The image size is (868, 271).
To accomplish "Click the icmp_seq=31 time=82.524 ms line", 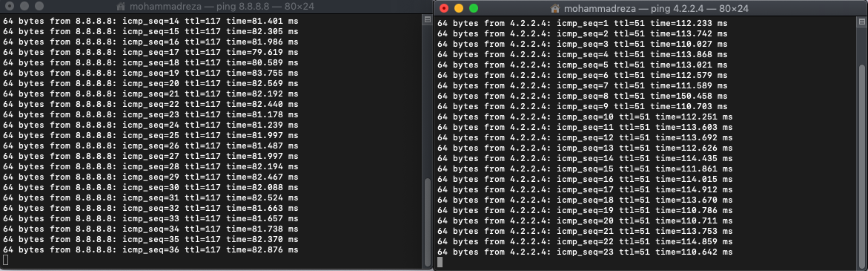I will pyautogui.click(x=150, y=197).
